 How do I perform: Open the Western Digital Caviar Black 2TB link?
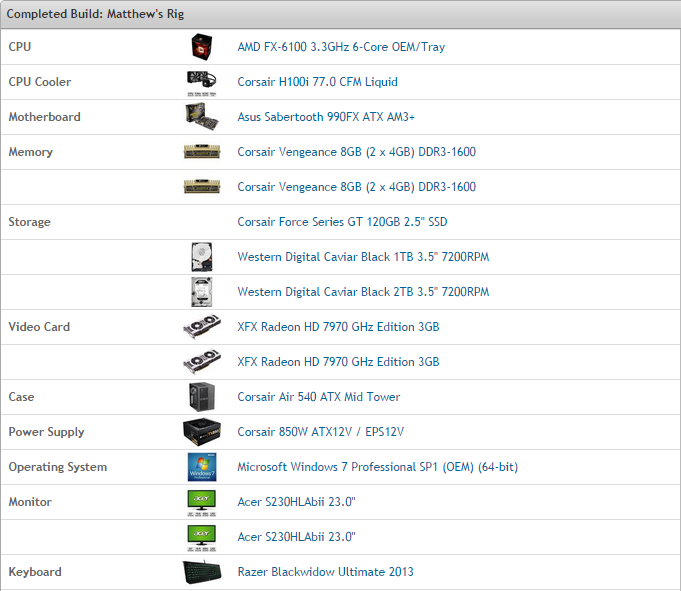pos(363,292)
